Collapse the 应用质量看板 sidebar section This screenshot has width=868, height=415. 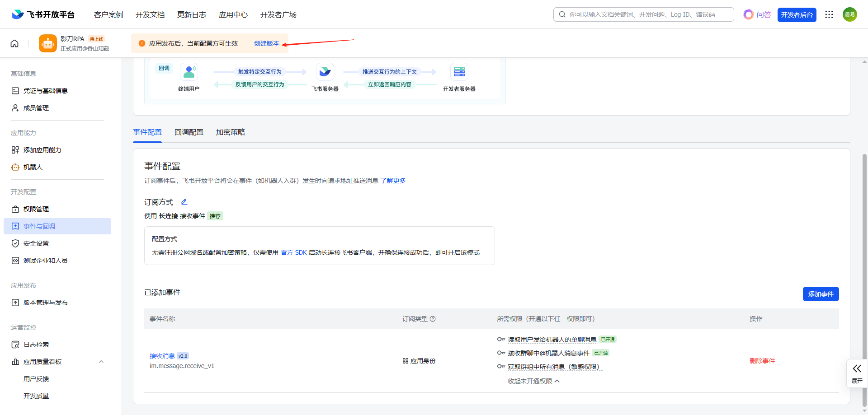(101, 362)
